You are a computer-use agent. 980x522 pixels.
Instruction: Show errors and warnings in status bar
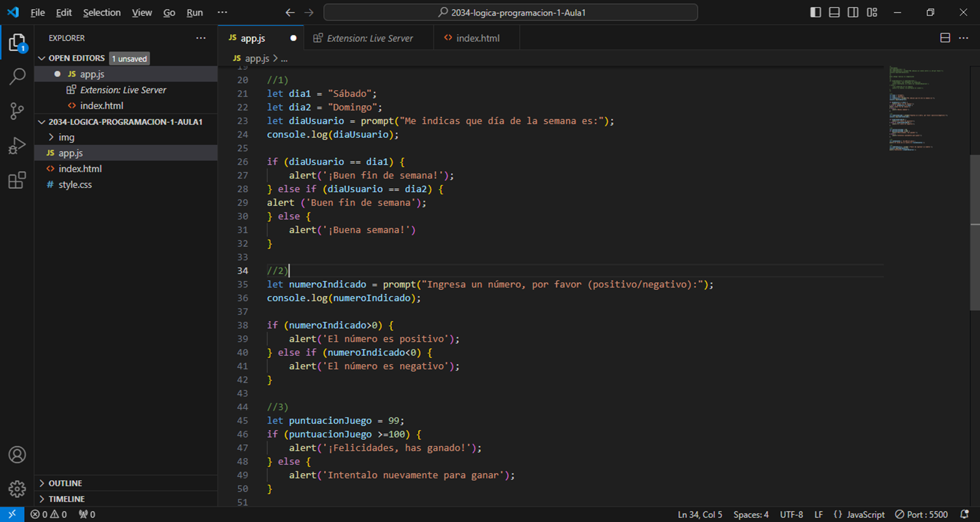pyautogui.click(x=48, y=514)
